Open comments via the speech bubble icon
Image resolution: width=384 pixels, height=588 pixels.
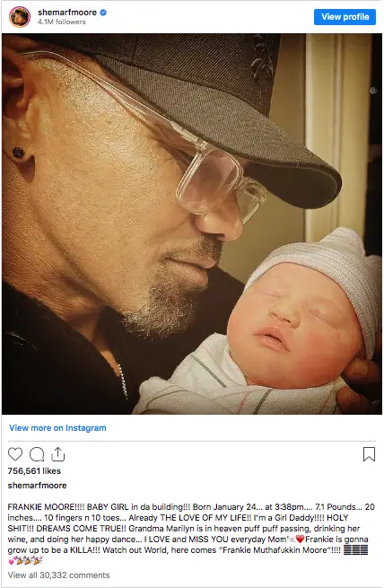(x=37, y=454)
